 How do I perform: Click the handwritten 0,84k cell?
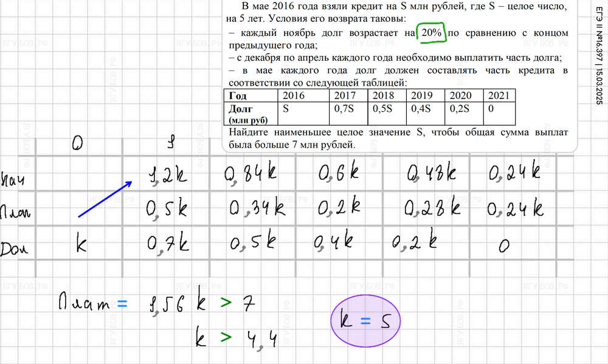click(x=250, y=174)
